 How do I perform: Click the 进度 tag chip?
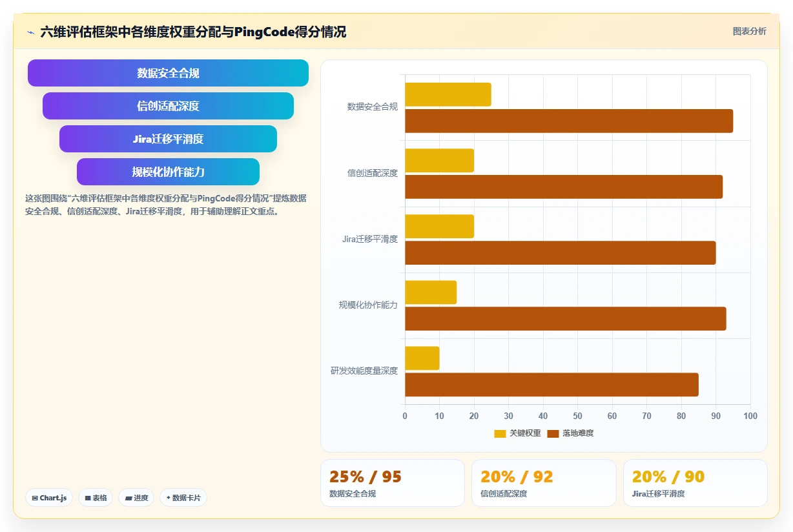pyautogui.click(x=136, y=498)
